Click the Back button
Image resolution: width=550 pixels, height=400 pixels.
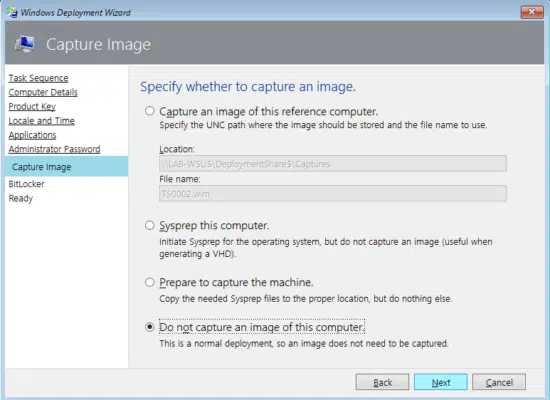click(x=382, y=382)
